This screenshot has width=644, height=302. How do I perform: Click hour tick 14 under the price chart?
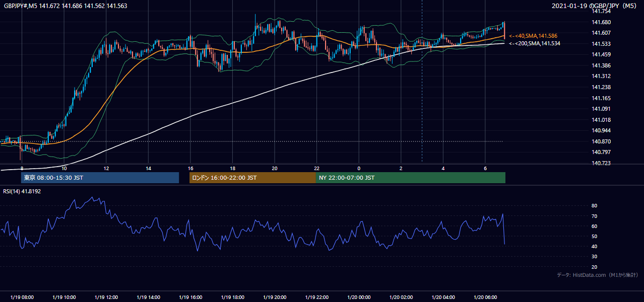[x=148, y=168]
